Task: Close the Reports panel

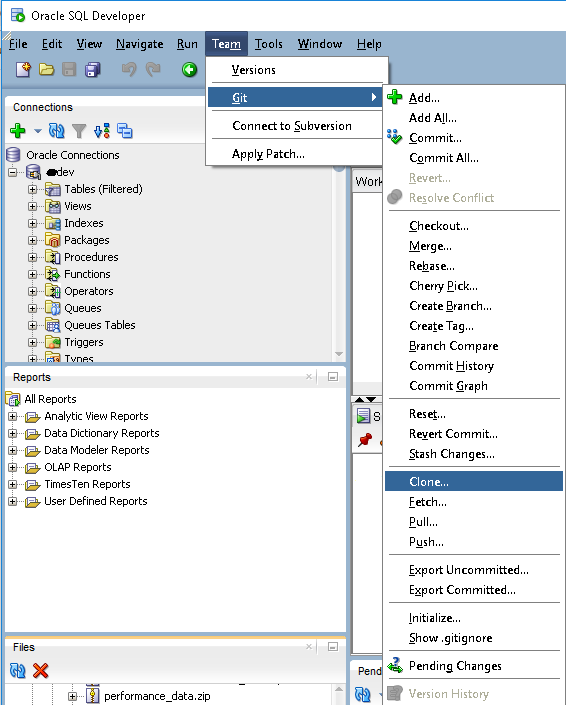Action: [309, 376]
